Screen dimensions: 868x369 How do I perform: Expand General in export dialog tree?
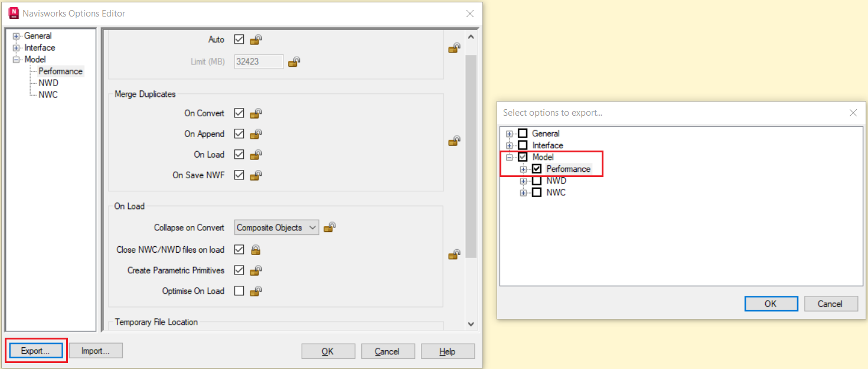pos(510,134)
